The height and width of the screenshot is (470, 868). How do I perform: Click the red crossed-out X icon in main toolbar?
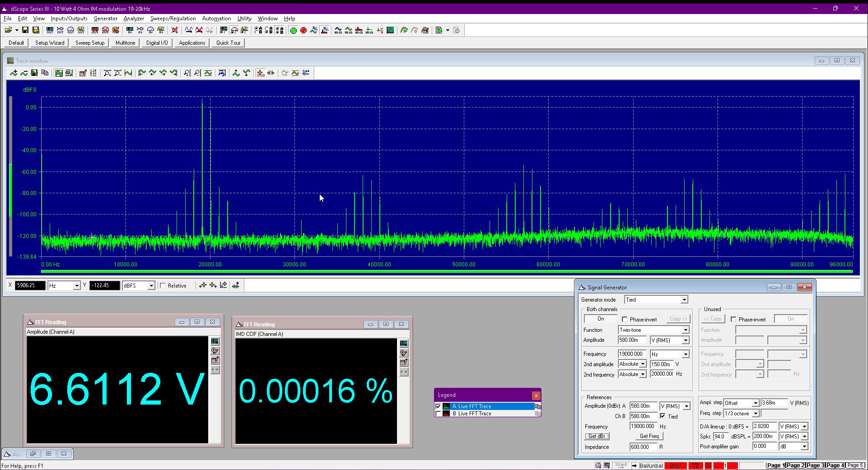tap(175, 30)
